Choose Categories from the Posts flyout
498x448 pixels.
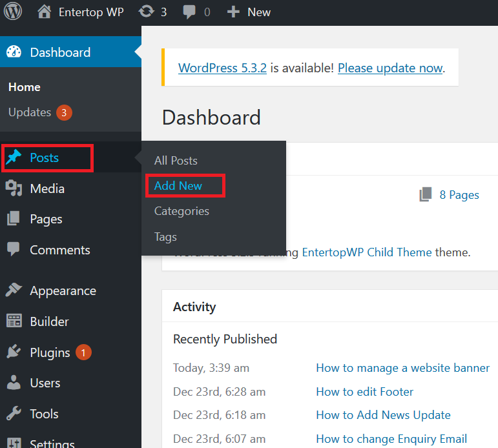(182, 211)
